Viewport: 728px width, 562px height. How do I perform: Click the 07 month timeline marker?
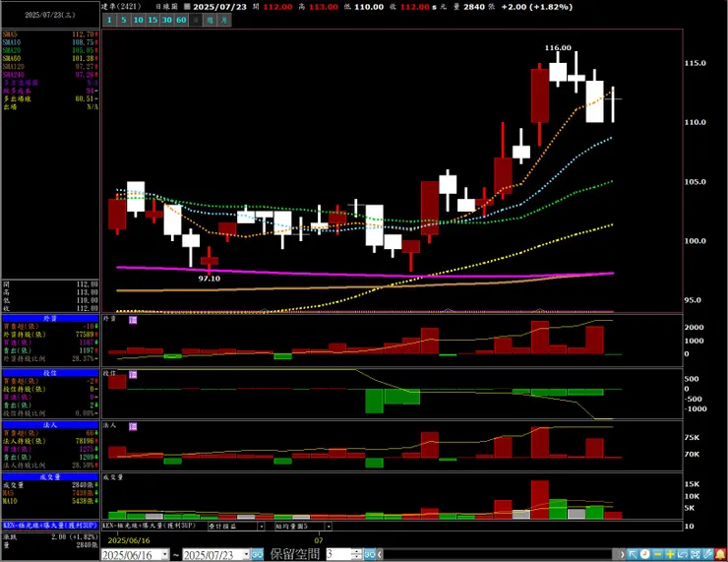pos(319,540)
